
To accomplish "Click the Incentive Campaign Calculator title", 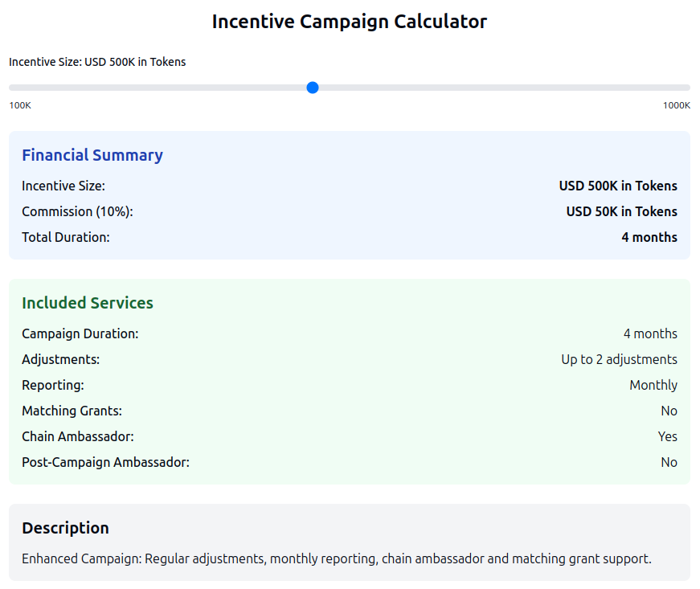I will pyautogui.click(x=350, y=22).
